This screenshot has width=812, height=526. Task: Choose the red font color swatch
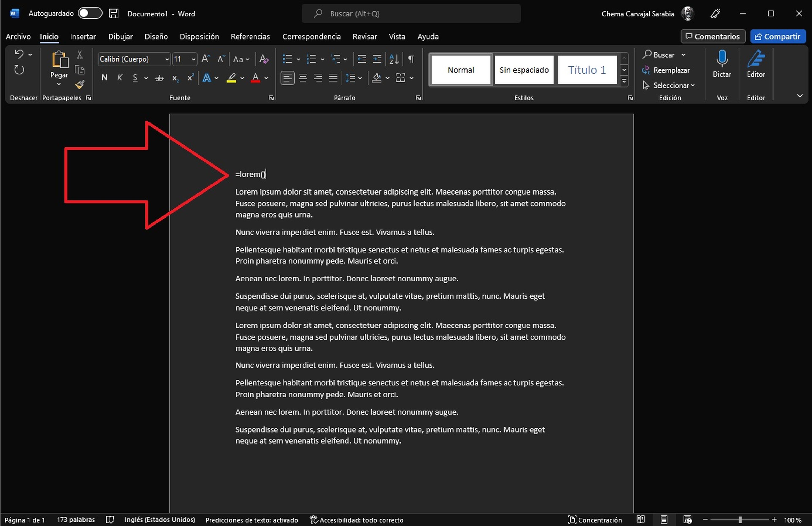tap(255, 78)
